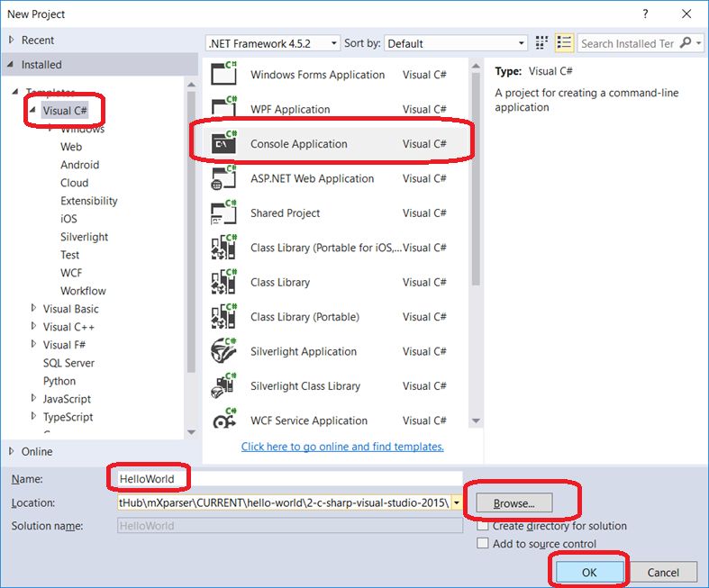The width and height of the screenshot is (709, 588).
Task: Expand the JavaScript node
Action: click(33, 398)
